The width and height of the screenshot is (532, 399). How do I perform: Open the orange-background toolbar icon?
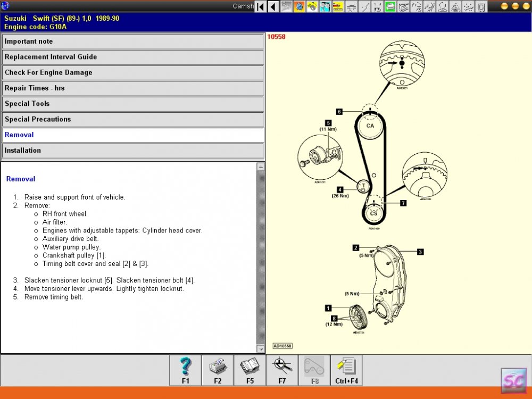[299, 6]
